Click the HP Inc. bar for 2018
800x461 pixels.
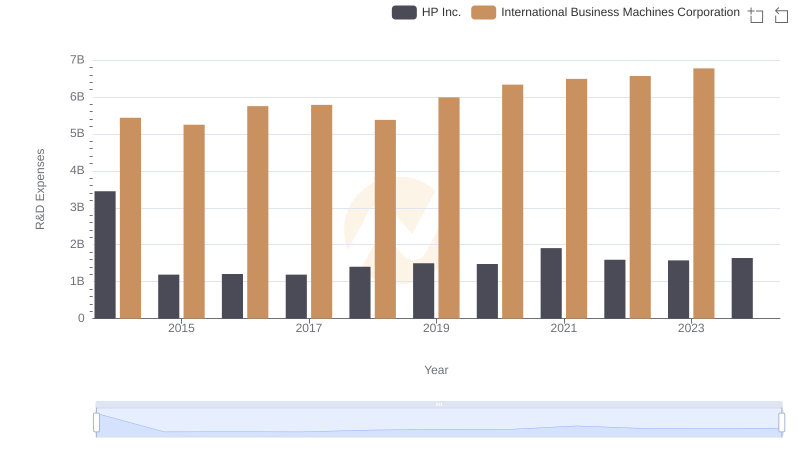pos(360,293)
